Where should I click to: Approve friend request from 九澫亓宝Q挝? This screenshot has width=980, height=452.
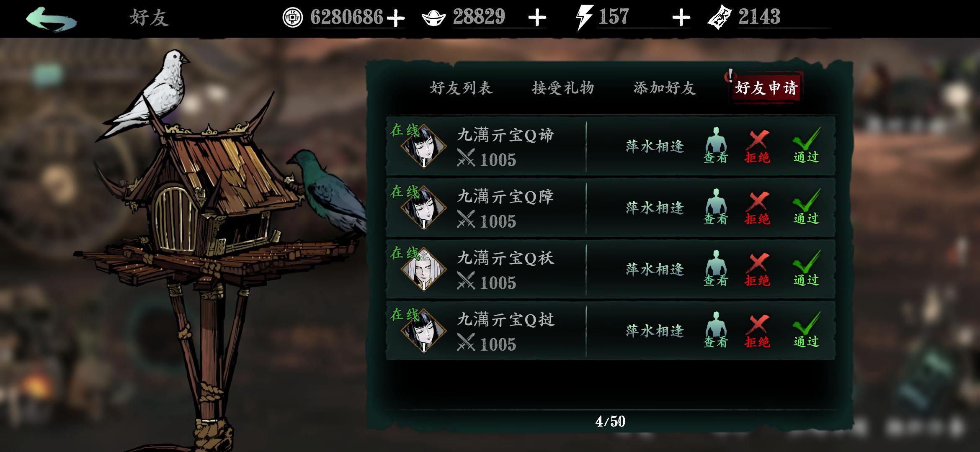pyautogui.click(x=806, y=330)
